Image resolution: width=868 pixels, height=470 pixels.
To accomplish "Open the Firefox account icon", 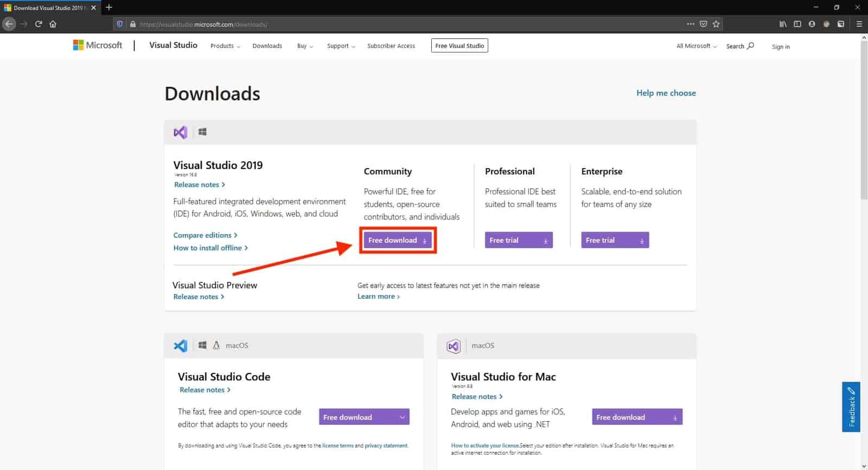I will coord(812,24).
